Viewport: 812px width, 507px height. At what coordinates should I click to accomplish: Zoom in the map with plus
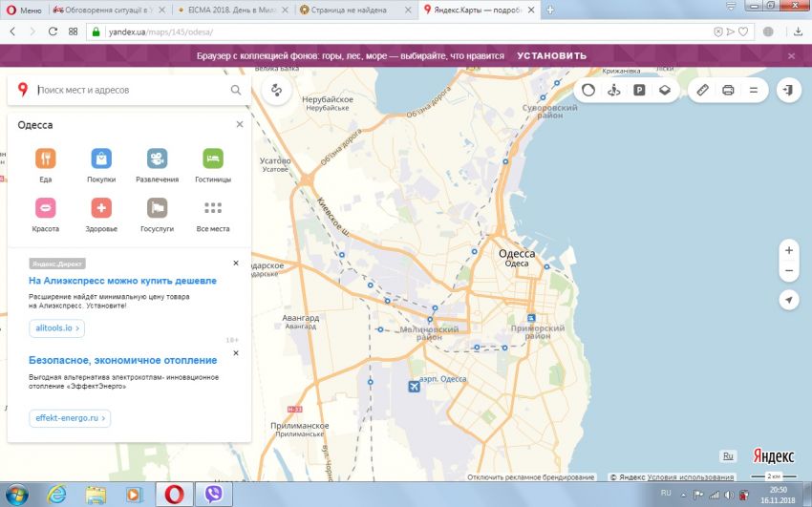(789, 250)
